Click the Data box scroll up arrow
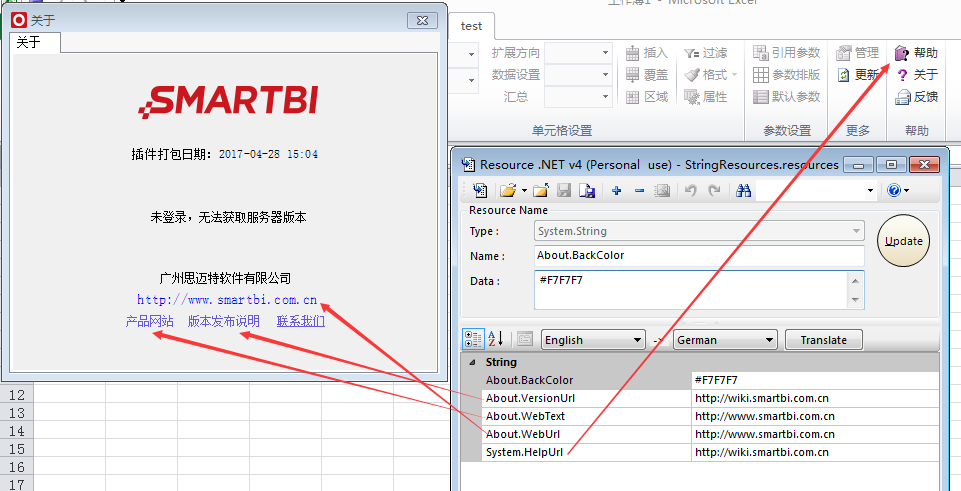Viewport: 961px width, 491px height. (856, 281)
